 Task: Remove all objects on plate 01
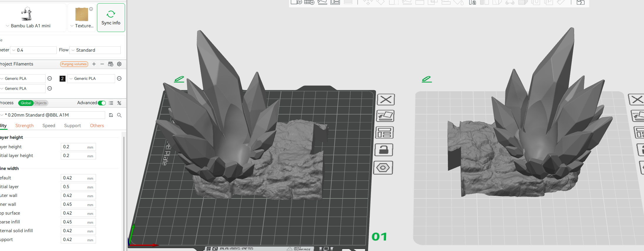386,100
